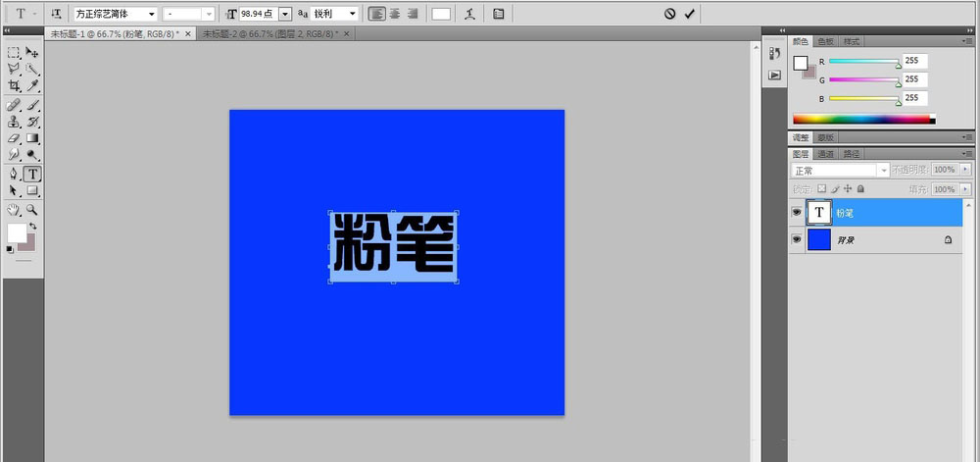This screenshot has height=462, width=980.
Task: Switch to document tab 未标题-2
Action: coord(270,33)
